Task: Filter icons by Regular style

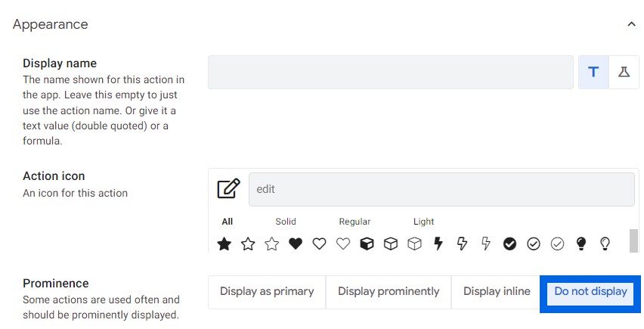Action: (x=355, y=222)
